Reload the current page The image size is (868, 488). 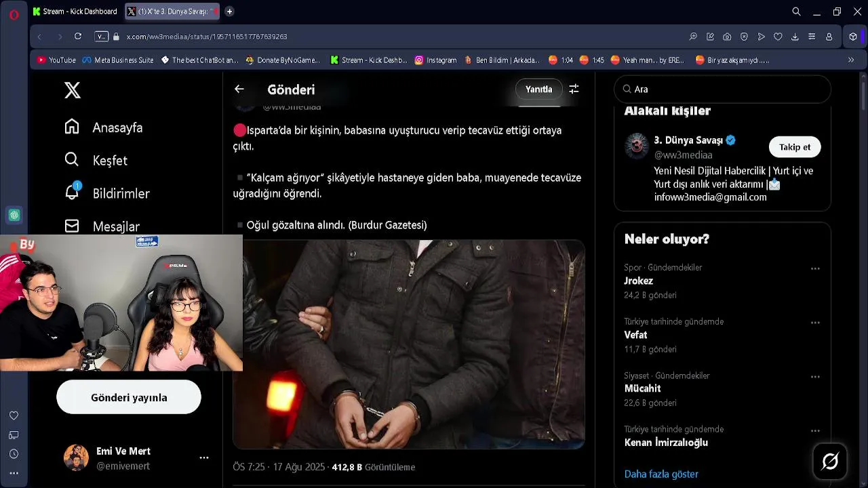[x=78, y=37]
